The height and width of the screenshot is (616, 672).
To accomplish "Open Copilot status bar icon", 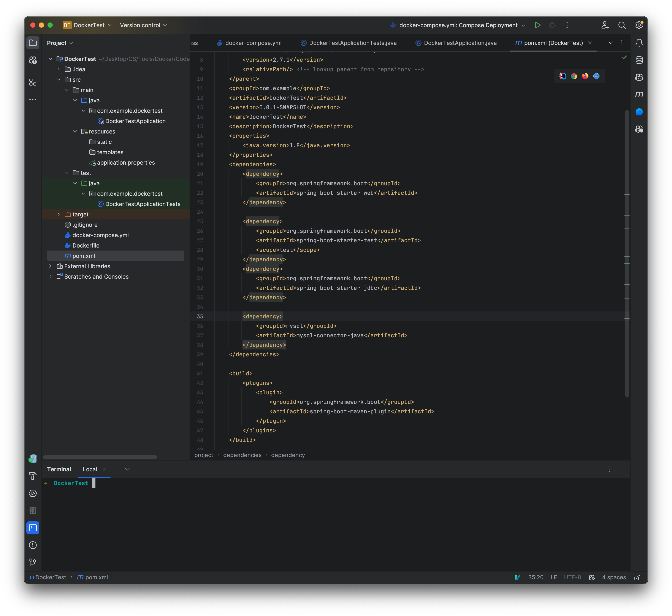I will pos(592,578).
